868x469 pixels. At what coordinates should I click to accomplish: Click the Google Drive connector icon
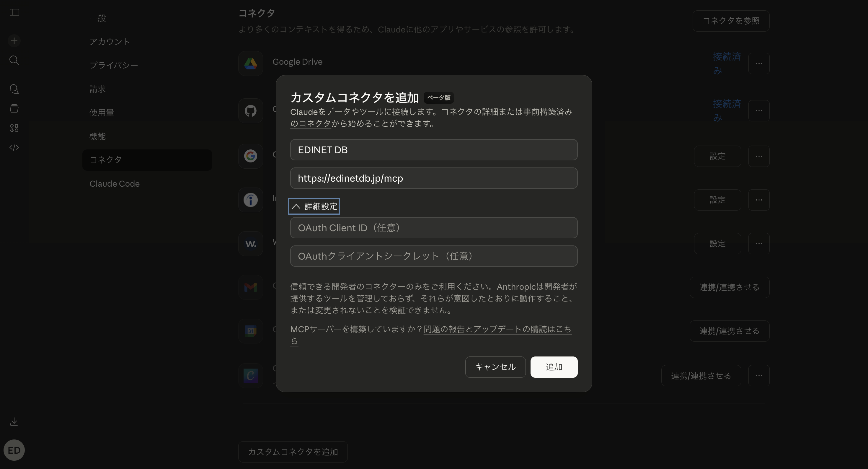250,63
